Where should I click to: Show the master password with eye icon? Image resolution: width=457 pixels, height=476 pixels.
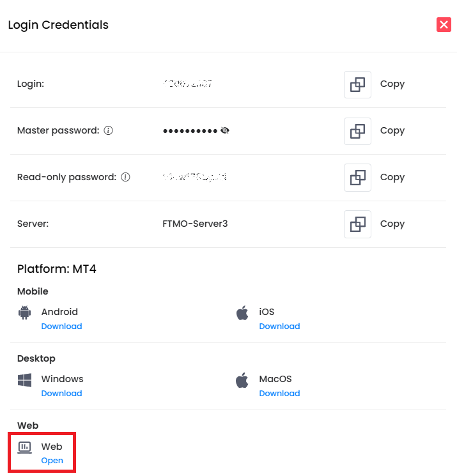click(x=224, y=130)
